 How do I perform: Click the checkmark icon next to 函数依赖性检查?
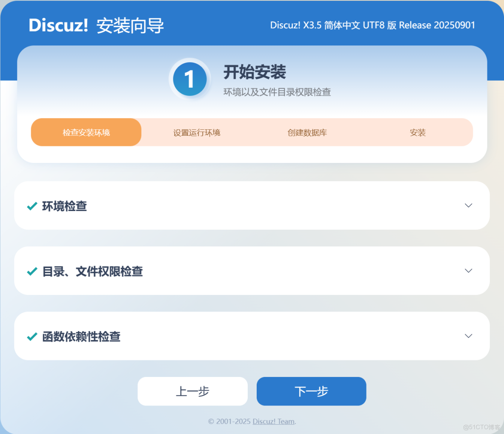click(x=32, y=336)
